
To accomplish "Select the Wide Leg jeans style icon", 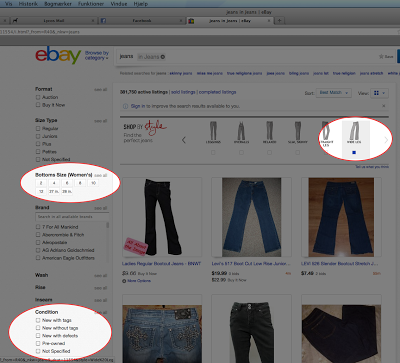I will (354, 131).
